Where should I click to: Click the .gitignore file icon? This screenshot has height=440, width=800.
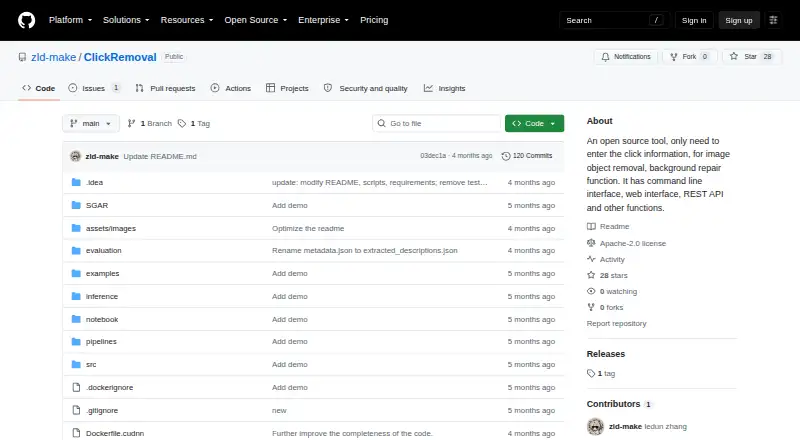[76, 410]
